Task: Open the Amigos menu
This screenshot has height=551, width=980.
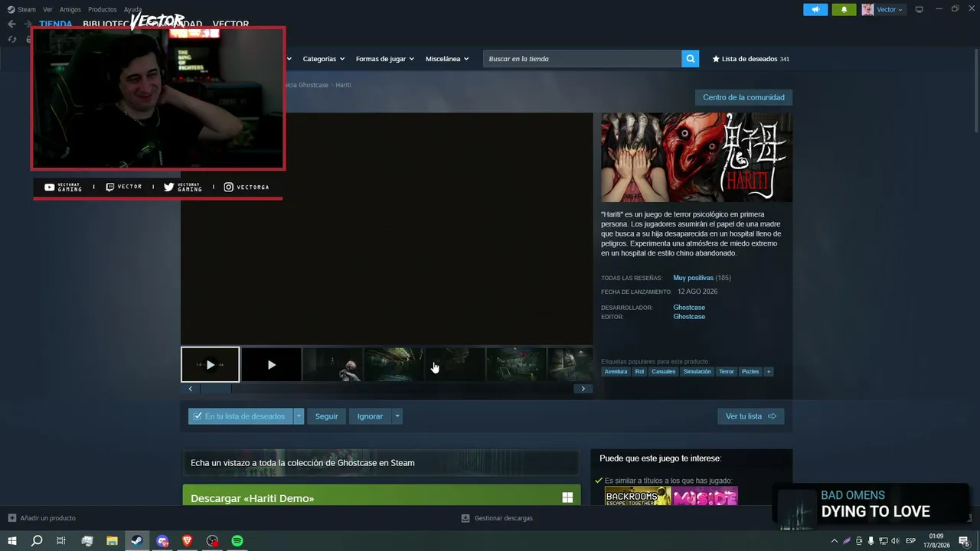Action: [70, 9]
